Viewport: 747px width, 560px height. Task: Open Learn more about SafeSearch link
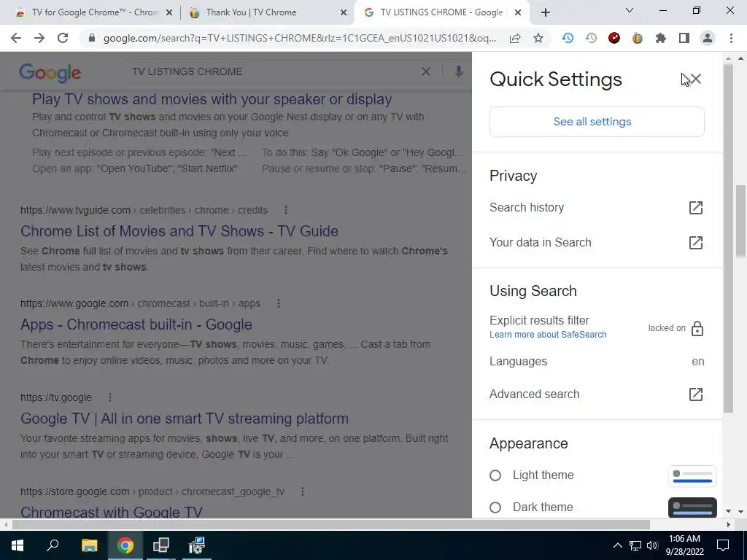(x=548, y=334)
